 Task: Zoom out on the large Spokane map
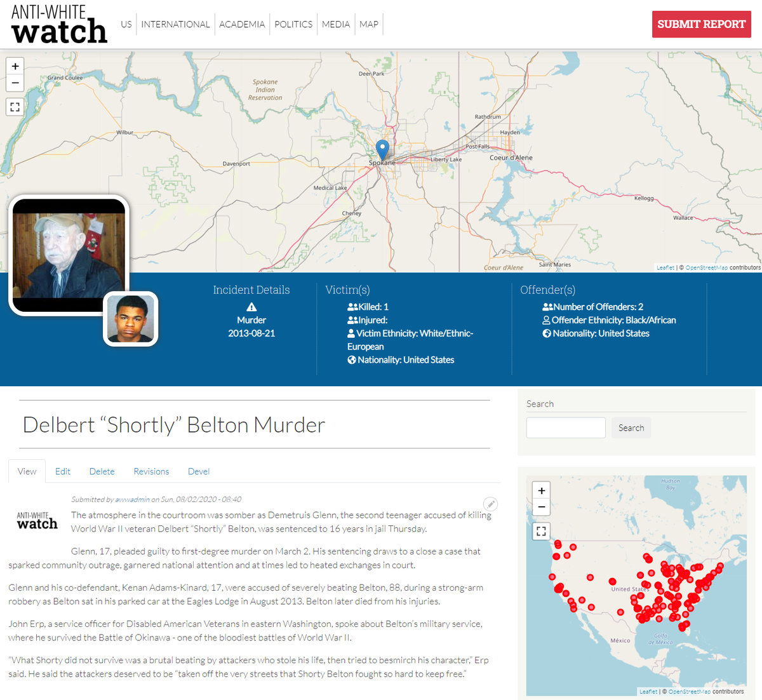coord(15,83)
